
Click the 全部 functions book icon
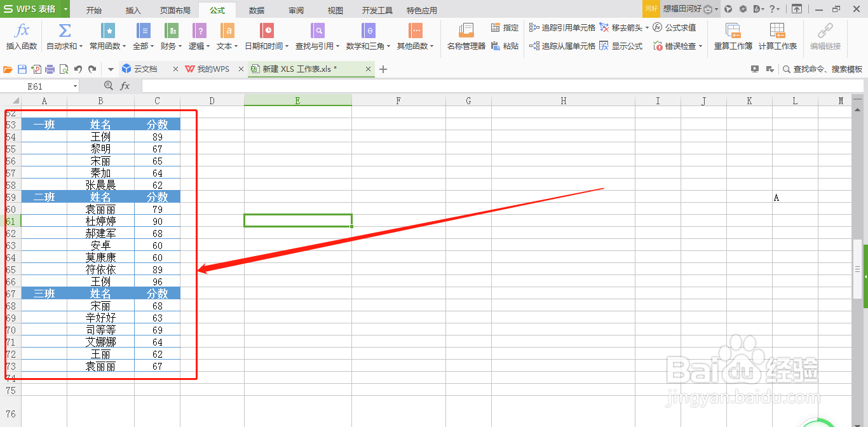click(x=144, y=30)
